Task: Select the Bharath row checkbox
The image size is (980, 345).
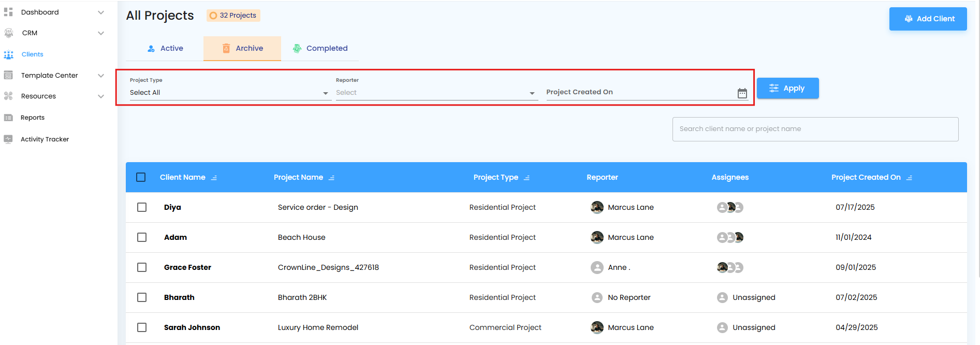Action: point(142,297)
